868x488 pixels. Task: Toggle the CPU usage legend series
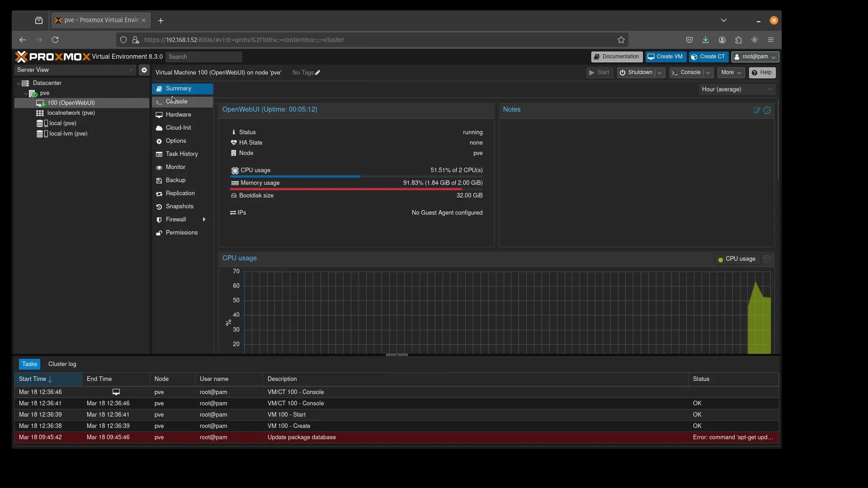(x=737, y=259)
